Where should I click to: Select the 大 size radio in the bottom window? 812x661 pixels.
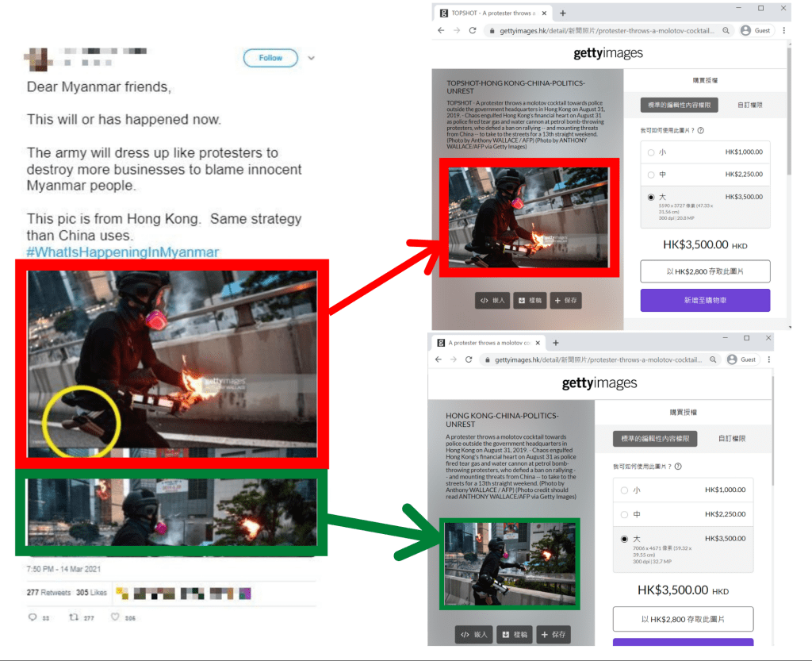(626, 539)
